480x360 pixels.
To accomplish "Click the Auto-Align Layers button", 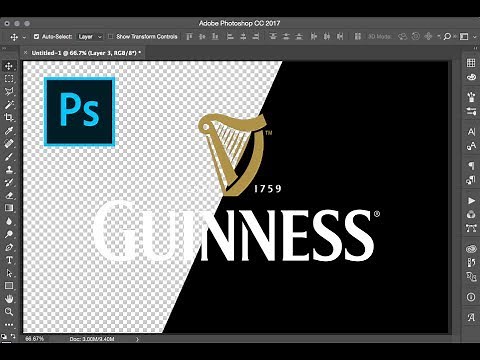I will 357,36.
